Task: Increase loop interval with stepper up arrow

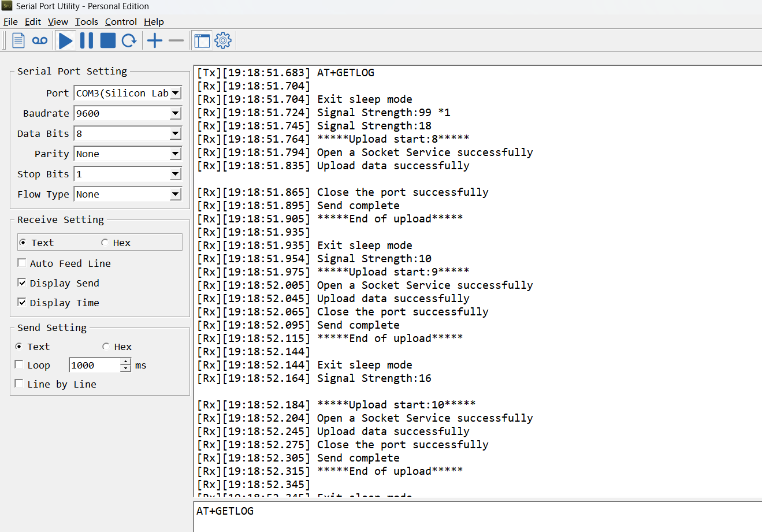Action: pyautogui.click(x=126, y=362)
